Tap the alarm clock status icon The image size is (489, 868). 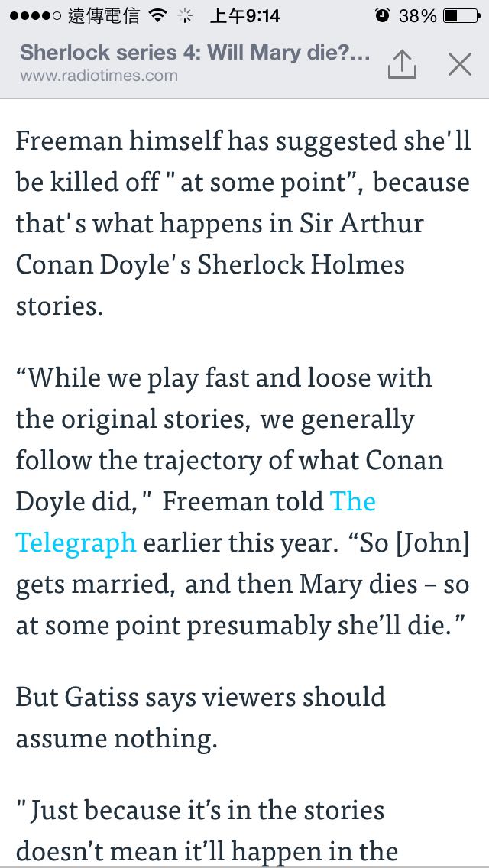point(382,16)
